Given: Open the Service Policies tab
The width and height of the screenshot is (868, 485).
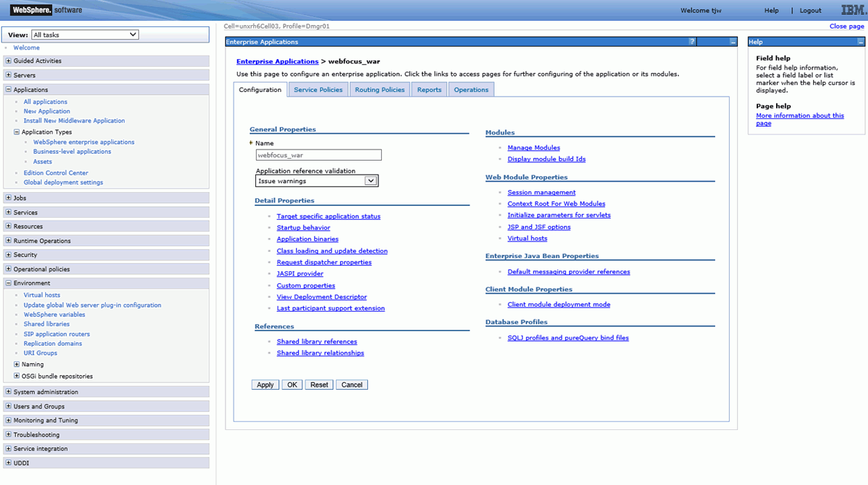Looking at the screenshot, I should [x=318, y=90].
